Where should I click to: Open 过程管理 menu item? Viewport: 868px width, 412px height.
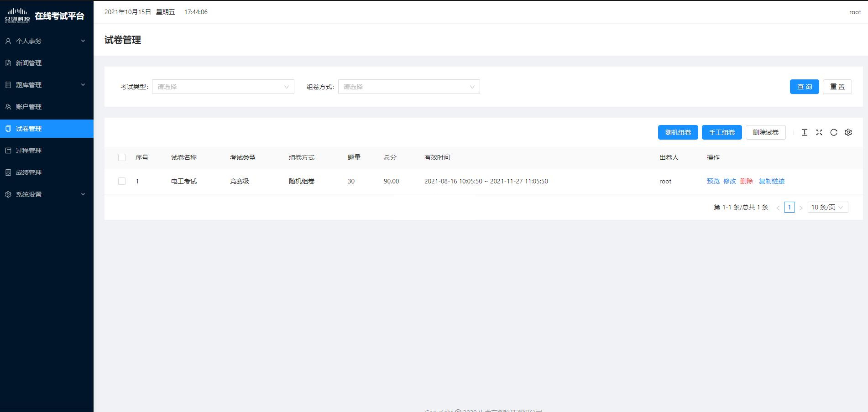(47, 151)
